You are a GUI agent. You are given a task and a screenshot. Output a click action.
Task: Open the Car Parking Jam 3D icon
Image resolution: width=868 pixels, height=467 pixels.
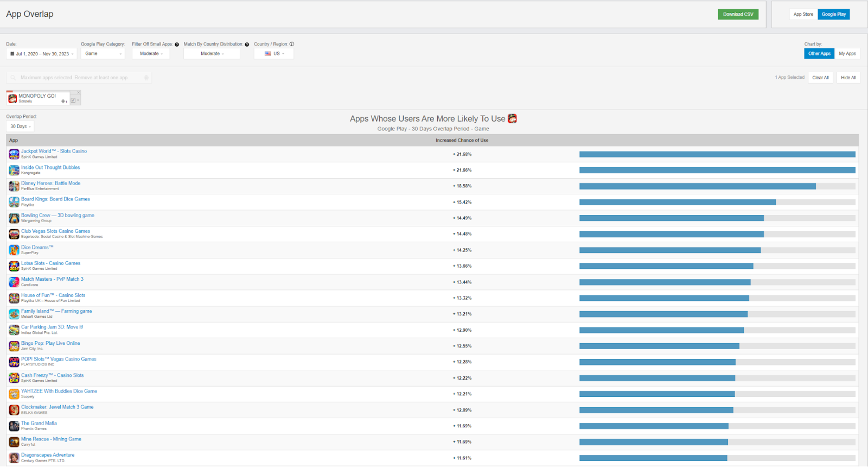[14, 330]
